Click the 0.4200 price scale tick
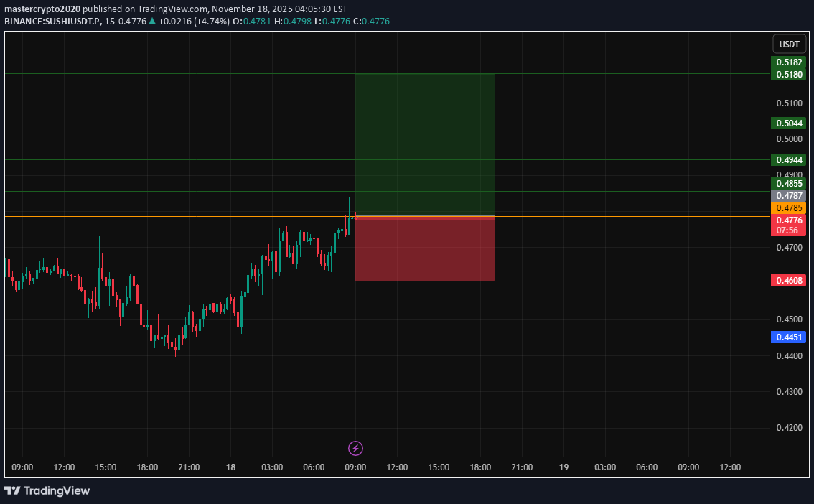Image resolution: width=814 pixels, height=504 pixels. [789, 428]
